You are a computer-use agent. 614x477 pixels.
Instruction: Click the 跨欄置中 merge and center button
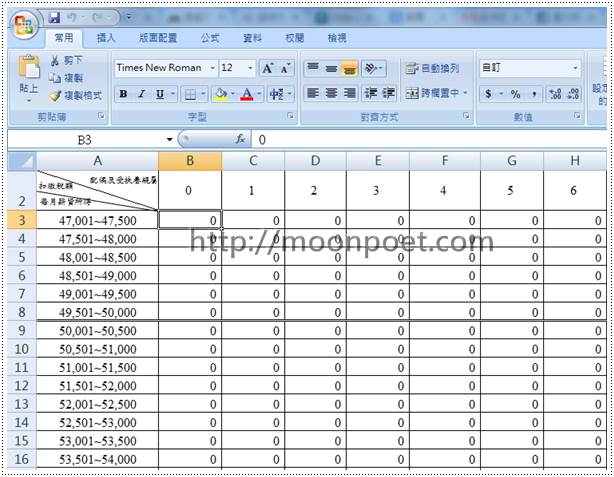pos(432,93)
